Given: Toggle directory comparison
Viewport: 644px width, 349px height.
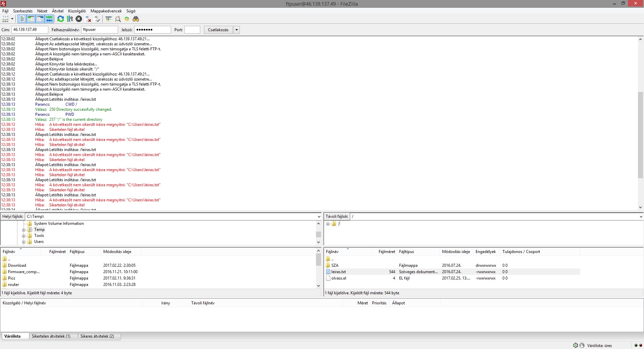Looking at the screenshot, I should pos(118,19).
